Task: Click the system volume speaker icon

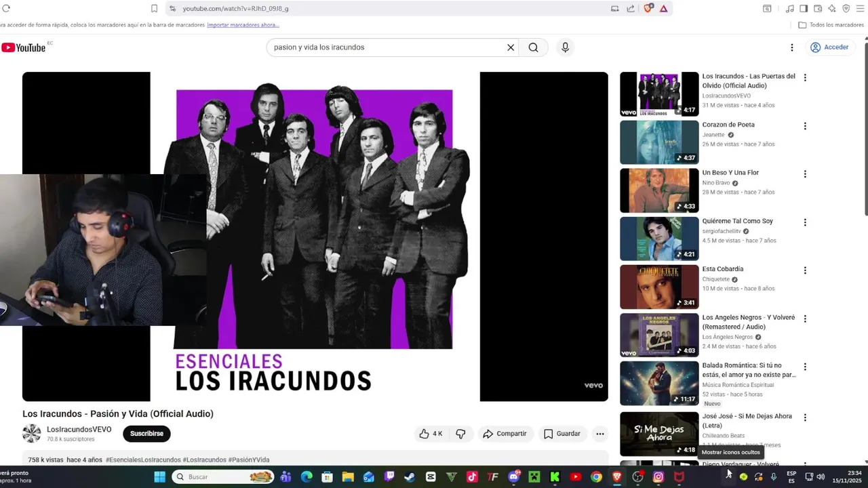Action: (x=821, y=476)
